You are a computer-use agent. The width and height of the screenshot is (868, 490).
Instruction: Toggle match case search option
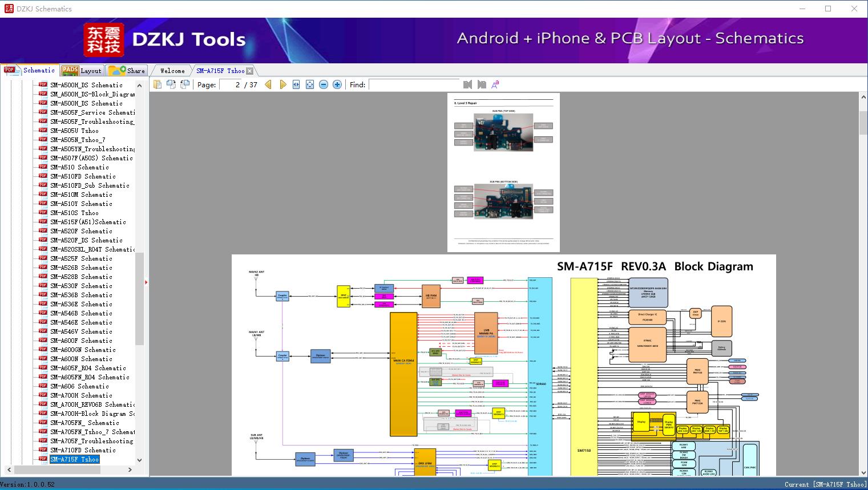coord(495,84)
